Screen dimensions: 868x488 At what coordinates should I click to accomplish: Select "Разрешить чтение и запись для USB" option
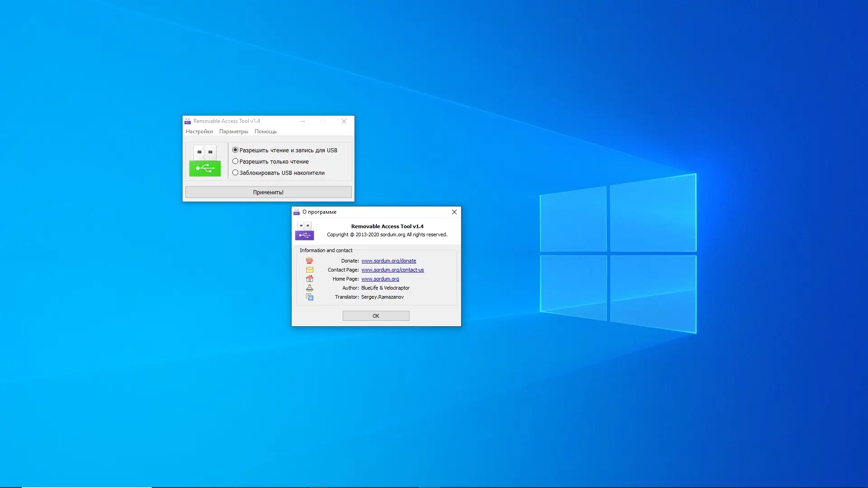coord(235,150)
